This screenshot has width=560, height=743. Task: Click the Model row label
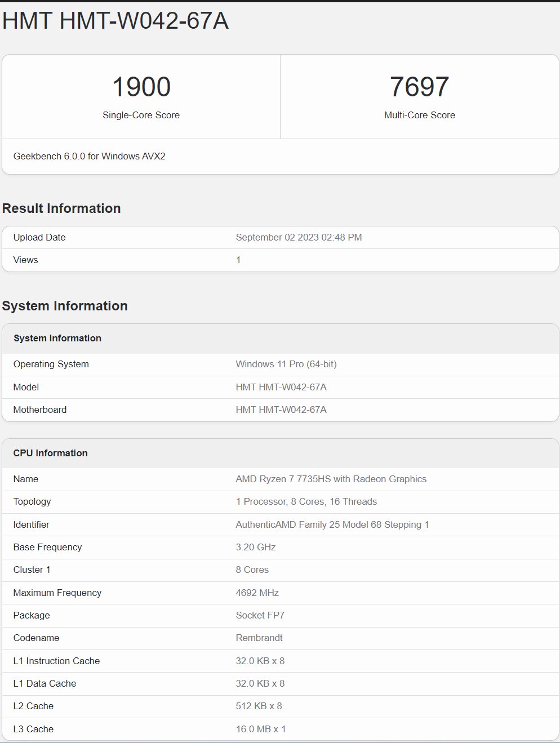[x=26, y=387]
